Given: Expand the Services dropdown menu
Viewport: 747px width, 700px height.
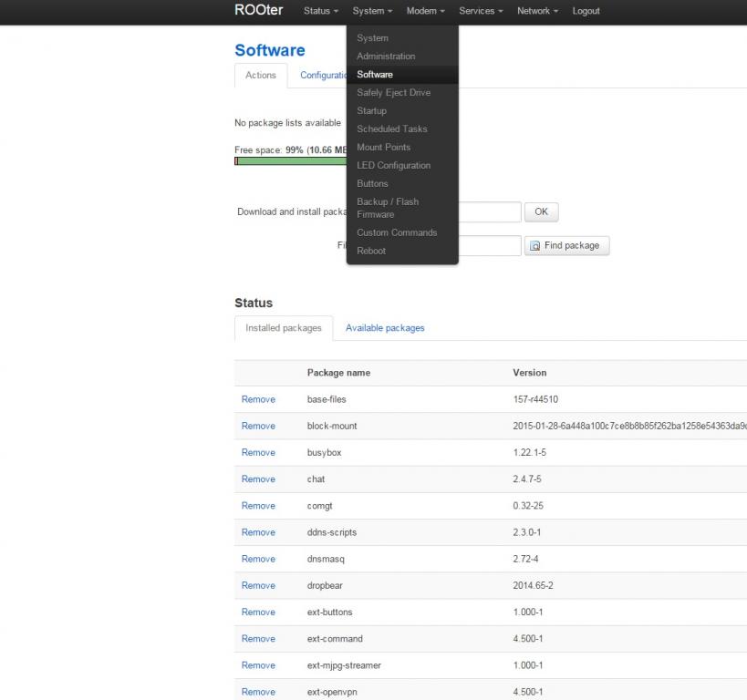Looking at the screenshot, I should [x=480, y=10].
